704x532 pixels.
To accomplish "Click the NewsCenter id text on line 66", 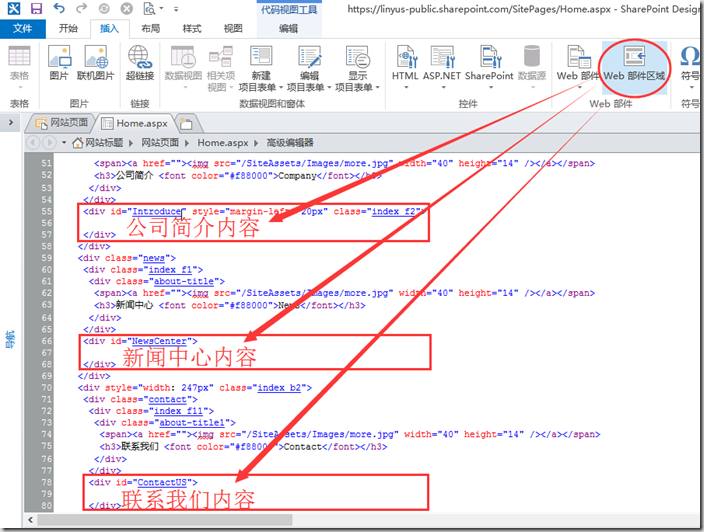I will pos(159,341).
